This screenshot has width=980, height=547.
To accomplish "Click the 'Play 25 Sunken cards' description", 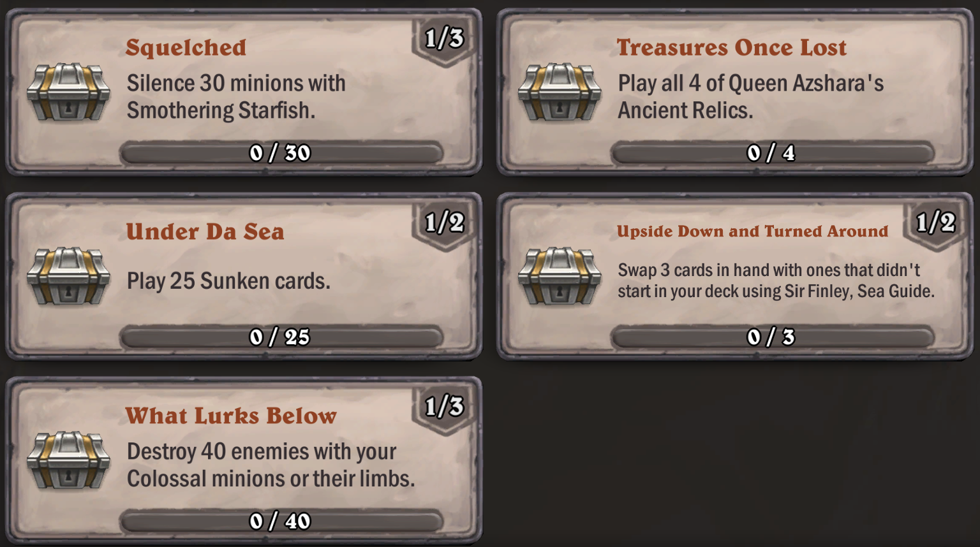I will pos(228,281).
